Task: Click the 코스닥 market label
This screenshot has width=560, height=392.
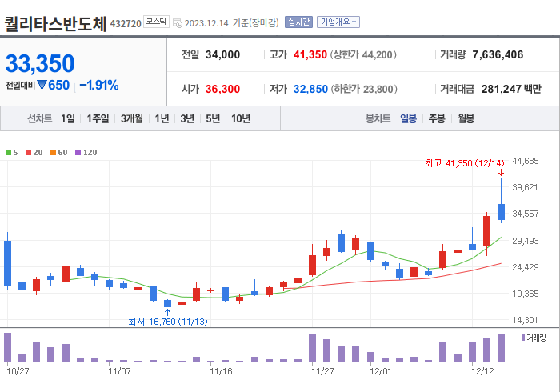Action: coord(156,22)
